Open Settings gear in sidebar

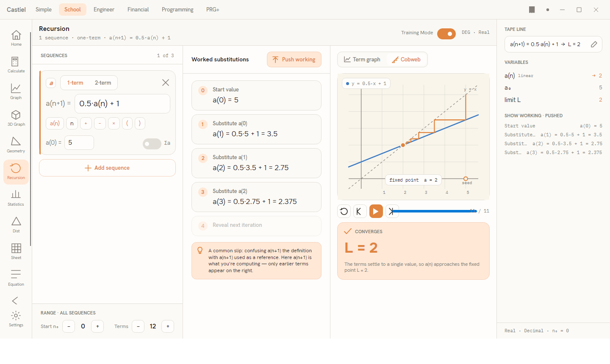coord(16,319)
